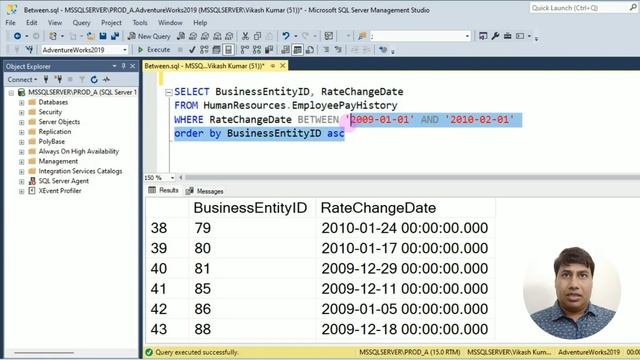The image size is (640, 360).
Task: Close the Between.sql tab
Action: pos(282,66)
